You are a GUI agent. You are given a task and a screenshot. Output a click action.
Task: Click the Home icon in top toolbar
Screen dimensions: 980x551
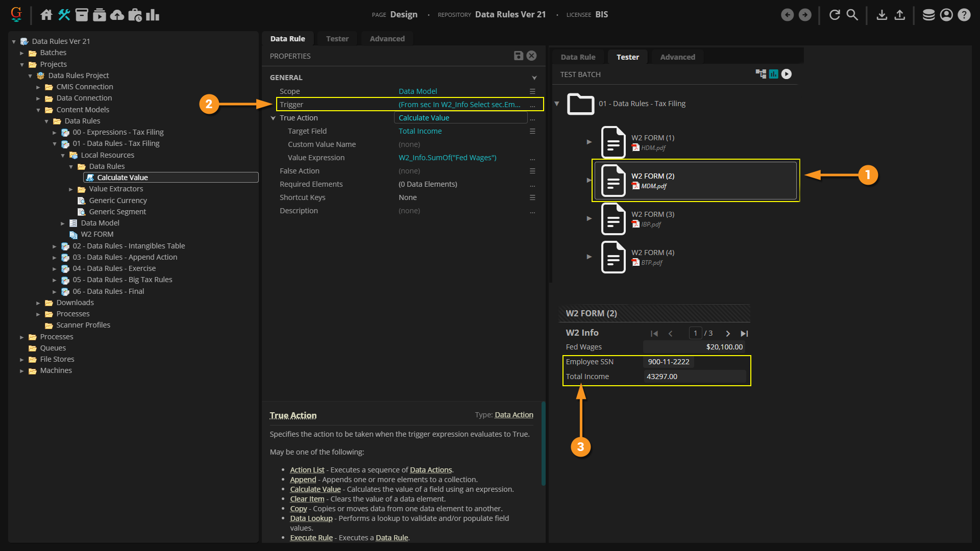click(x=46, y=15)
